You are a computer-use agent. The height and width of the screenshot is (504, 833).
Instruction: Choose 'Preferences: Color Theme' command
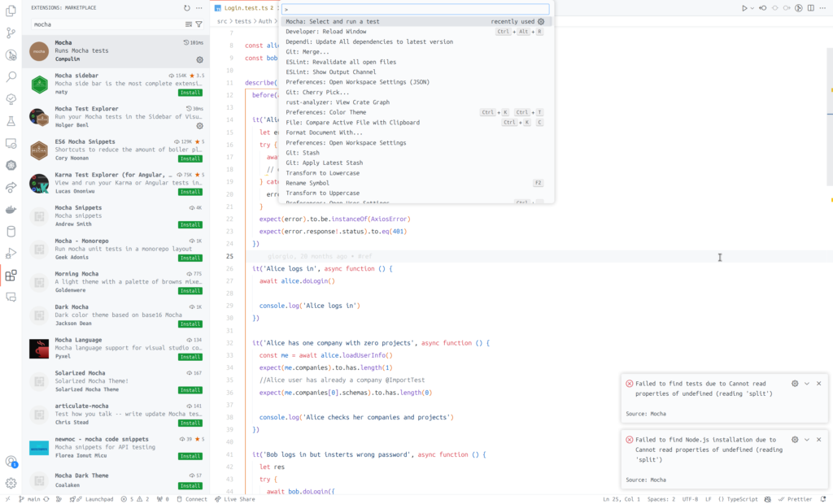[x=325, y=112]
